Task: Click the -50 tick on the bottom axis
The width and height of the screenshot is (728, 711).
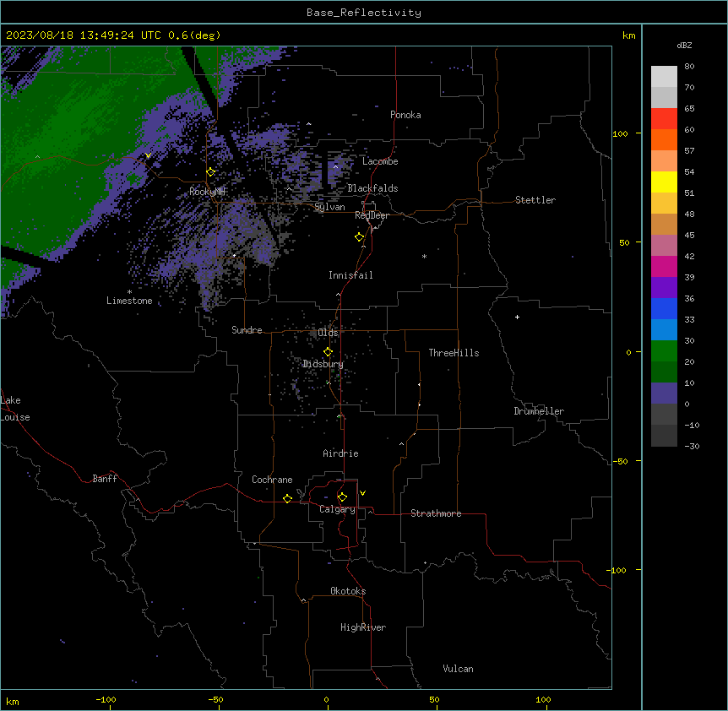Action: [x=215, y=699]
